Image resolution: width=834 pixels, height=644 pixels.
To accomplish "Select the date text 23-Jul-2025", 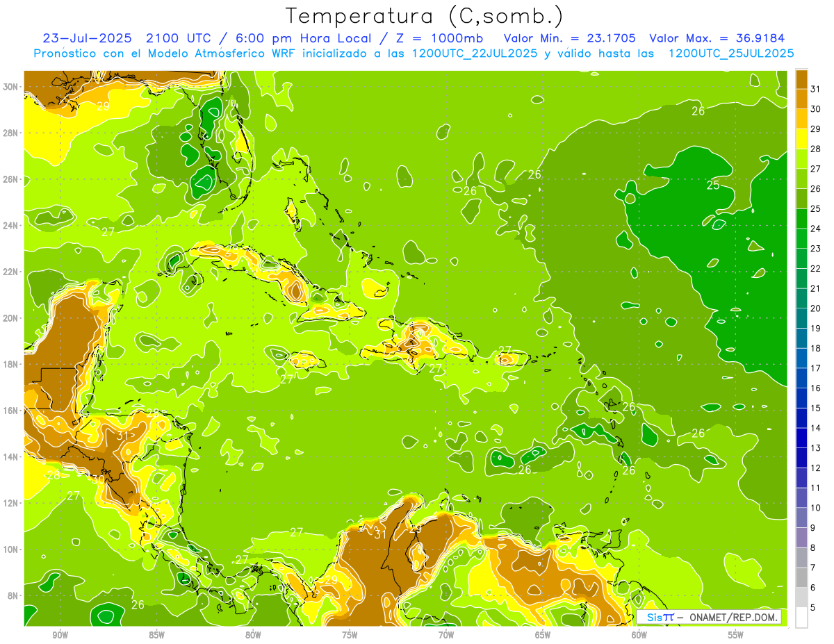I will [88, 38].
